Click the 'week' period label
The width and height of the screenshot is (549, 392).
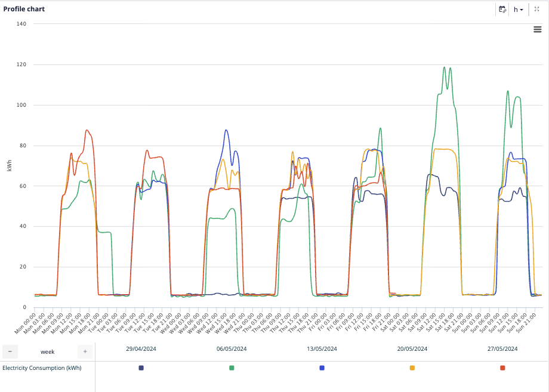pos(48,352)
